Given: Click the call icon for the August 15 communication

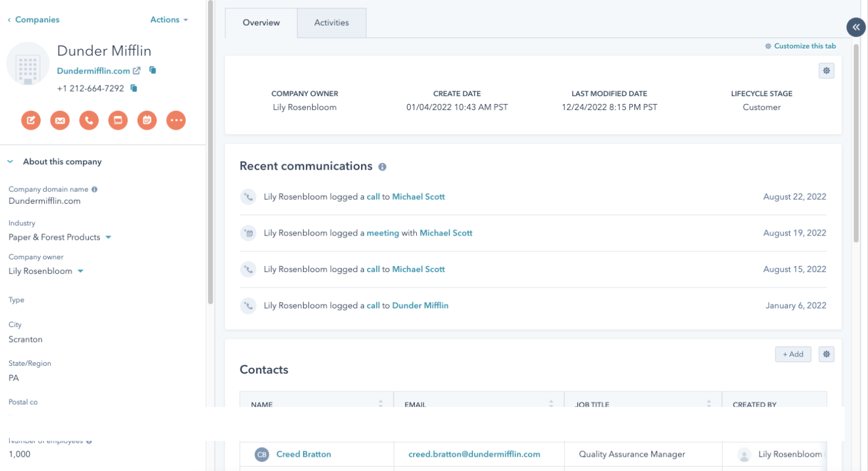Looking at the screenshot, I should (248, 270).
